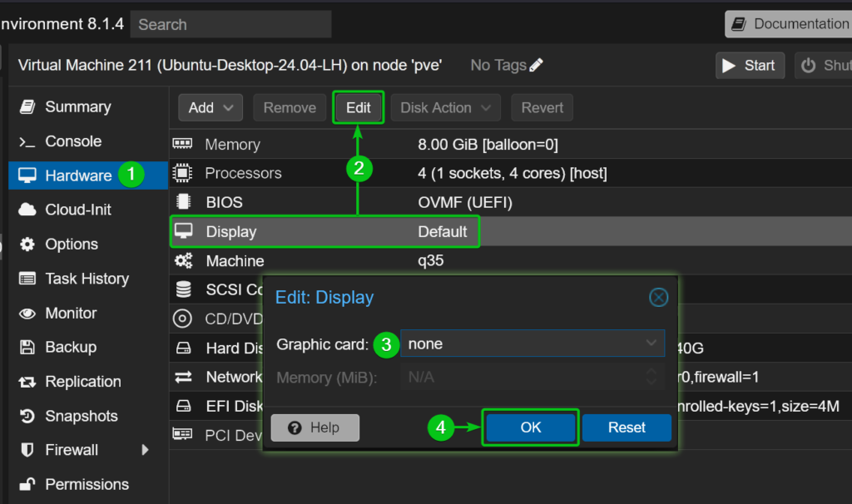Click the Revert button
The height and width of the screenshot is (504, 852).
[x=542, y=107]
